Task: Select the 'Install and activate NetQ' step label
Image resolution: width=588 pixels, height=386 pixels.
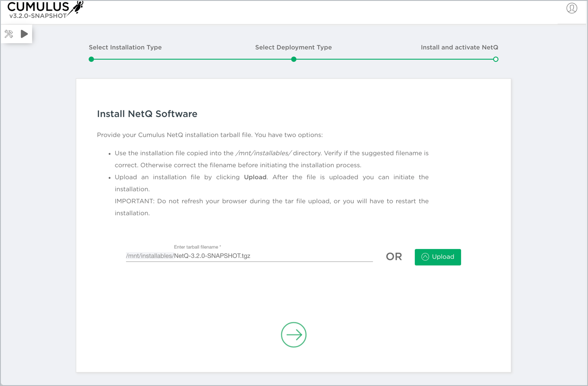Action: [x=459, y=47]
